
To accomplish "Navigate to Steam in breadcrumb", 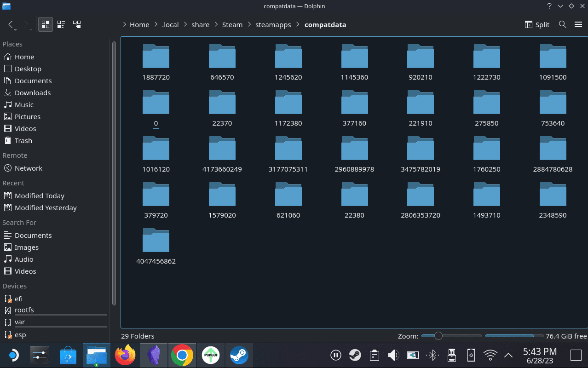I will 232,25.
